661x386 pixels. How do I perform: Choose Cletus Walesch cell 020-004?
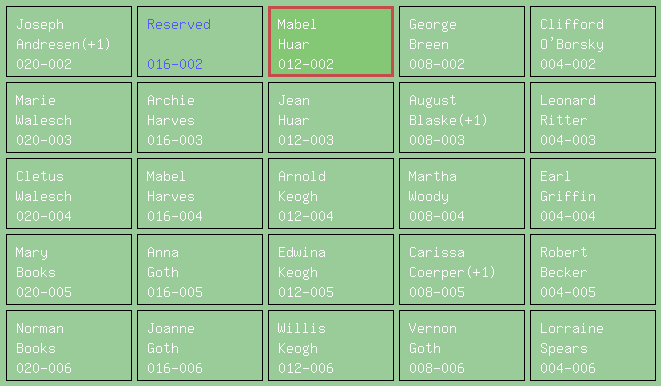[x=69, y=193]
